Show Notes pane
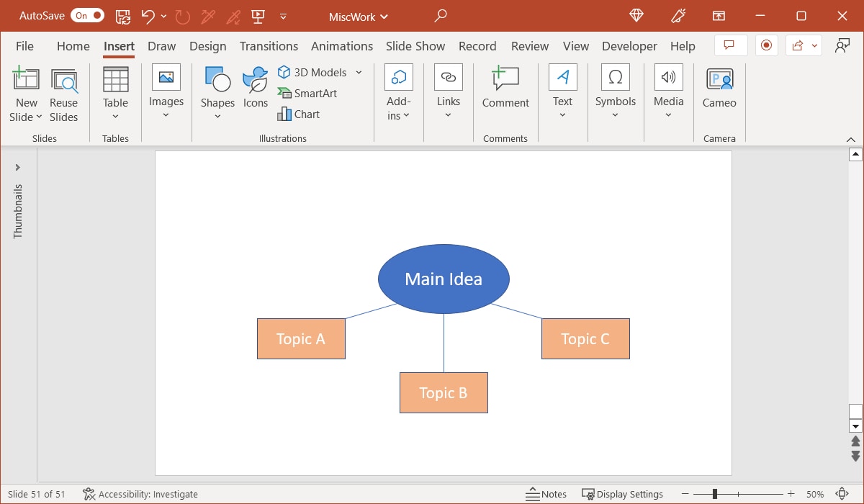This screenshot has height=504, width=864. [546, 494]
